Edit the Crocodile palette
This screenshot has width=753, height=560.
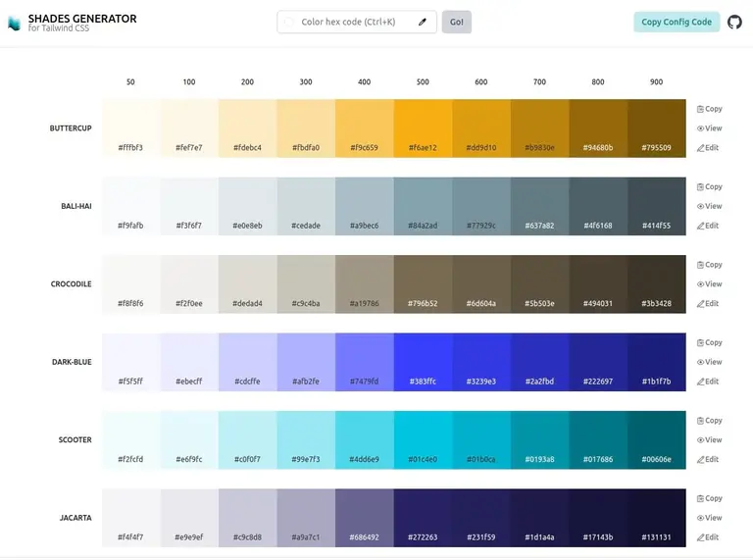pyautogui.click(x=708, y=303)
